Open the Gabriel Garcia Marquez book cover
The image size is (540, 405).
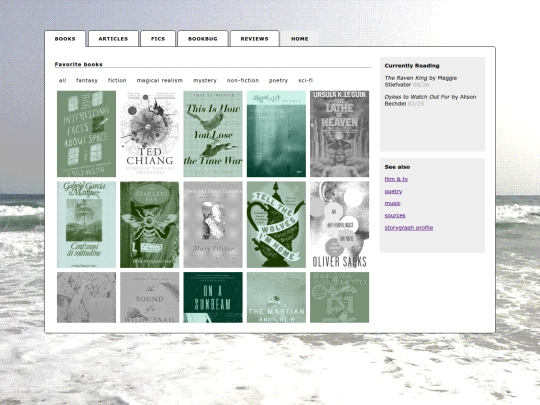[x=86, y=225]
